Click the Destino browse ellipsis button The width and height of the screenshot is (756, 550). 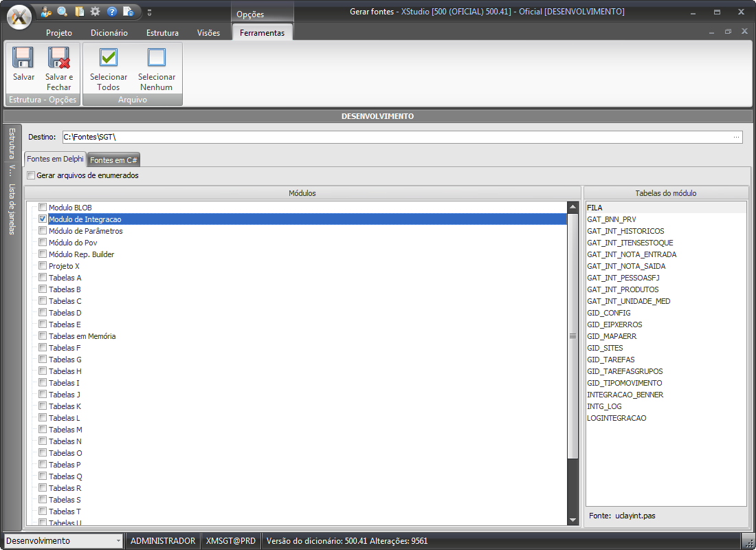[x=737, y=137]
